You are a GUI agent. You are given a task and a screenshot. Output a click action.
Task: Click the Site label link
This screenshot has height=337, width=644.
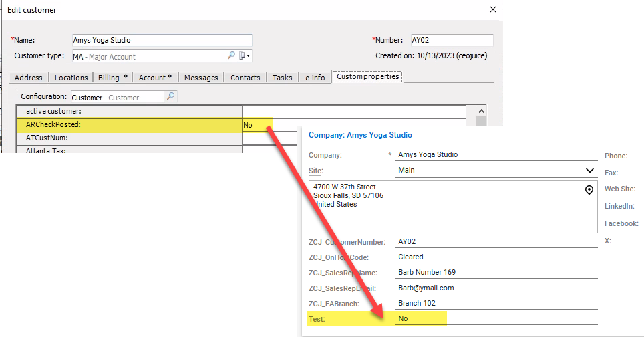316,171
